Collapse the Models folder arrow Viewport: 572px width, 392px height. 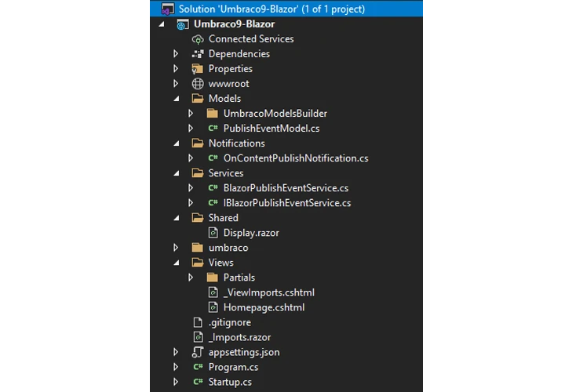177,99
